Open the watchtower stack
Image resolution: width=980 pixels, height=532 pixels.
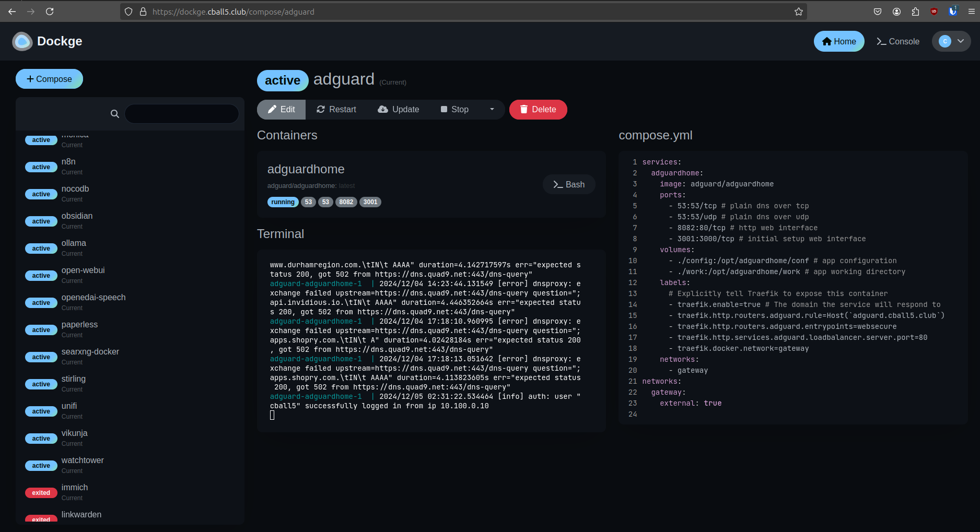point(130,465)
